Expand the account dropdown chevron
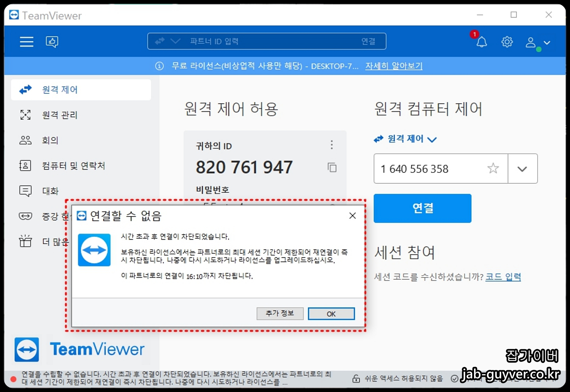This screenshot has height=392, width=570. (x=547, y=43)
